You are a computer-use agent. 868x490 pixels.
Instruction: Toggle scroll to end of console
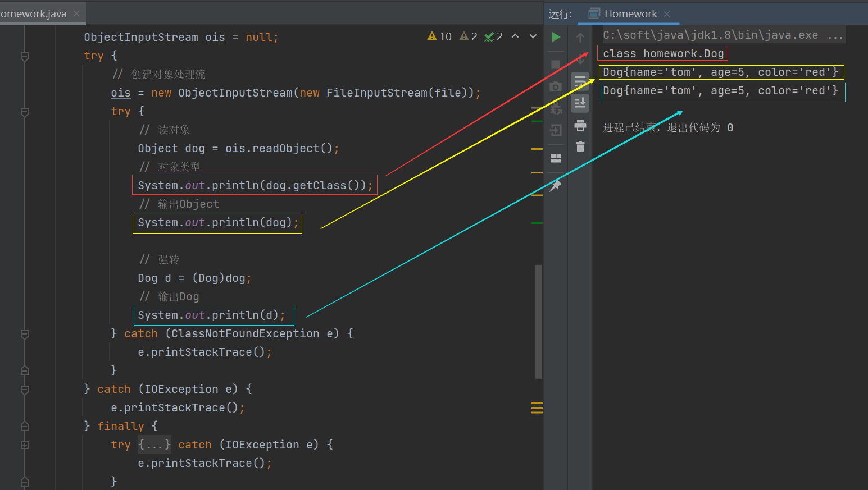click(x=580, y=103)
